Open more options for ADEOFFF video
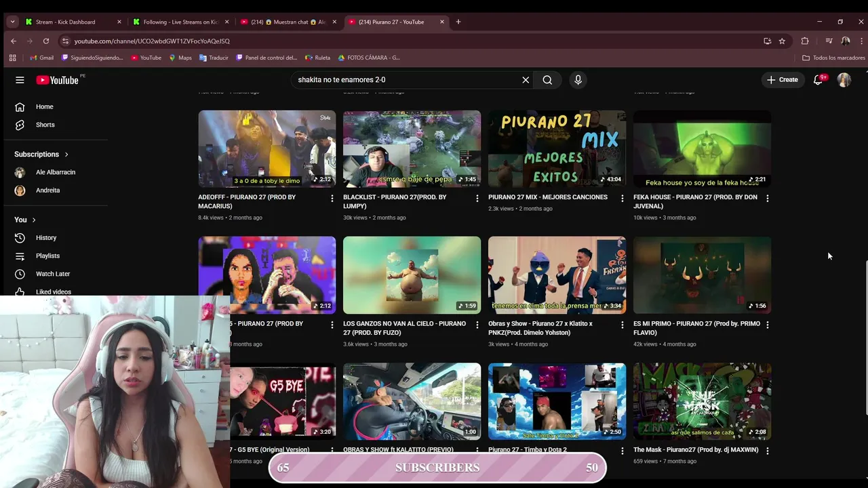The image size is (868, 488). point(332,198)
